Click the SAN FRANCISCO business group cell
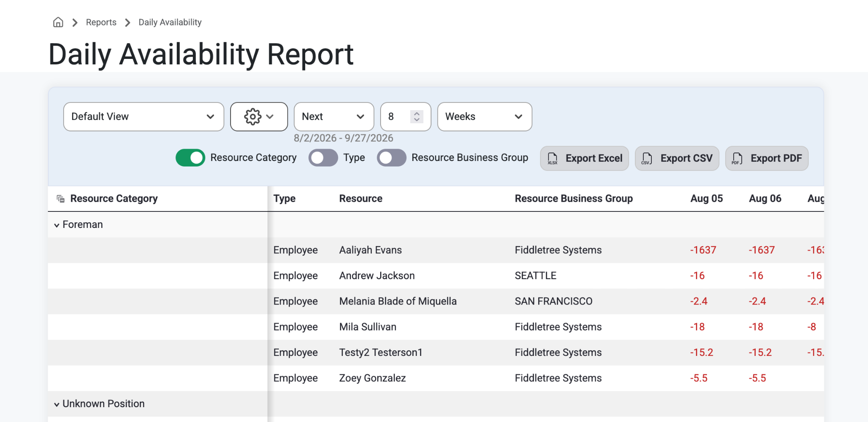The height and width of the screenshot is (422, 868). pyautogui.click(x=554, y=301)
